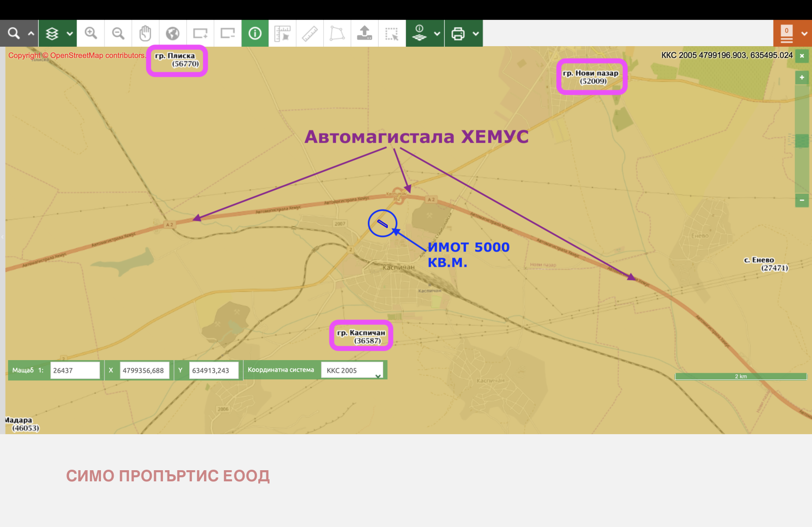Click the zoom out magnifier tool

pyautogui.click(x=118, y=33)
